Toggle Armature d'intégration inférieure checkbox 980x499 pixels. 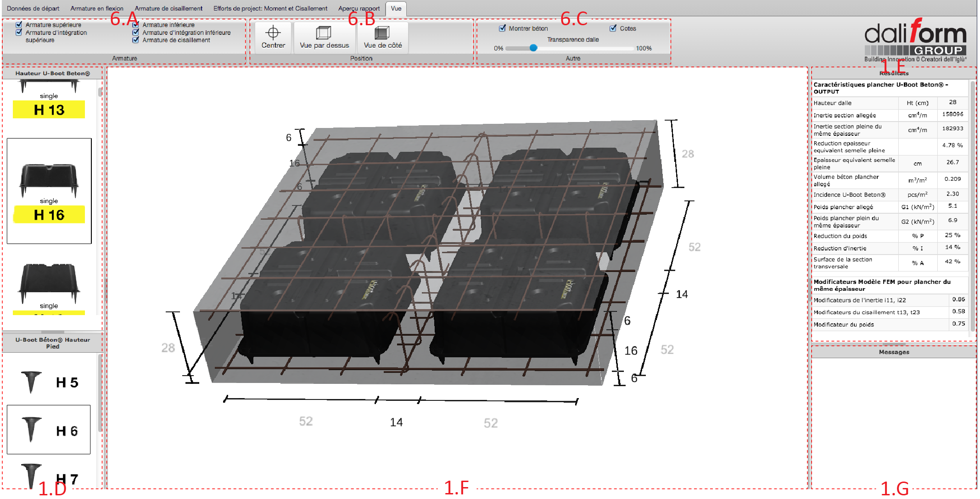pyautogui.click(x=135, y=33)
